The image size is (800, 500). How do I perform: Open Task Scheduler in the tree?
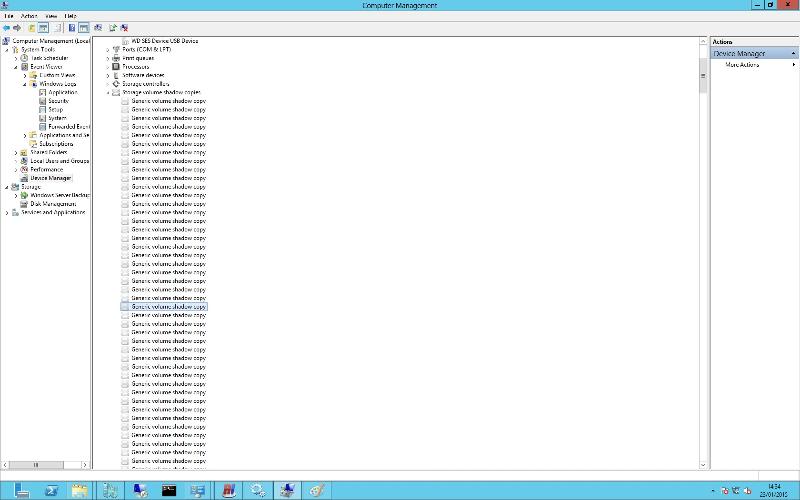tap(48, 58)
